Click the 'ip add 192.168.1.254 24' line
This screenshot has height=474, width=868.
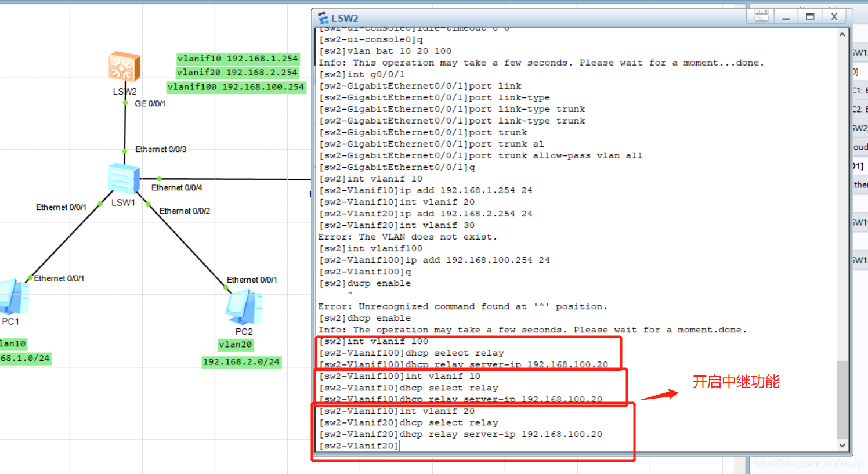pos(425,190)
